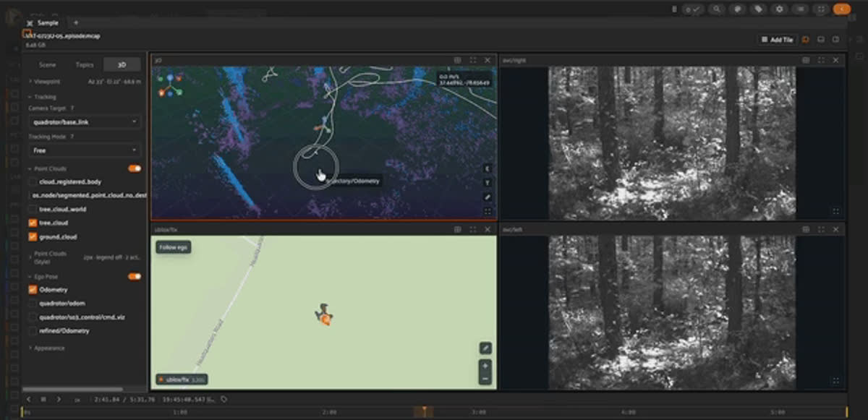Step forward in playback controls
Viewport: 868px width, 420px height.
(59, 399)
